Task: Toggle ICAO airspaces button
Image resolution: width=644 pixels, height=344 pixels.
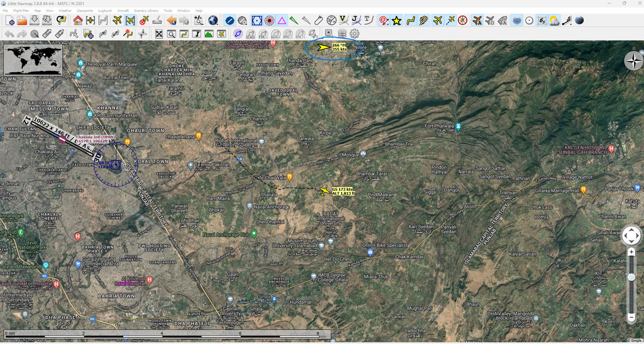Action: tap(251, 34)
